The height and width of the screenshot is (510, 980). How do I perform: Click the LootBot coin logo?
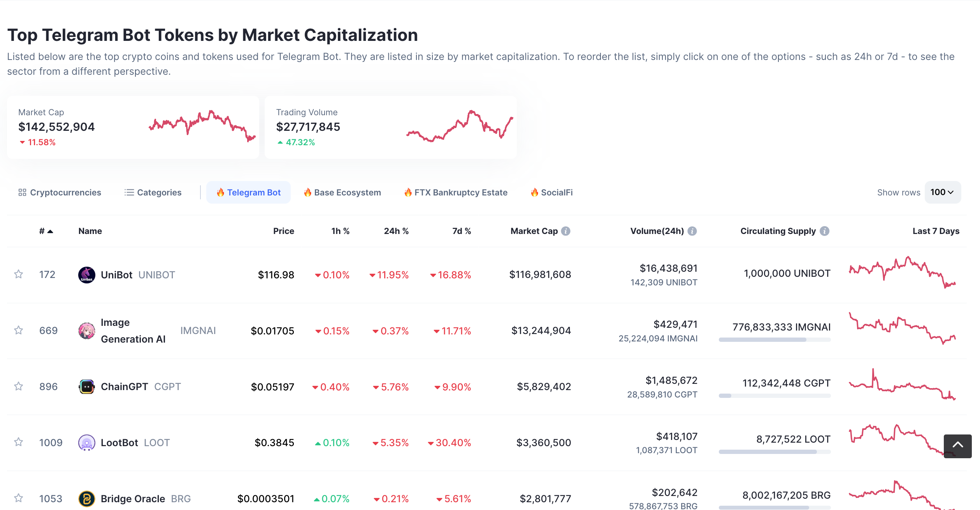tap(87, 443)
